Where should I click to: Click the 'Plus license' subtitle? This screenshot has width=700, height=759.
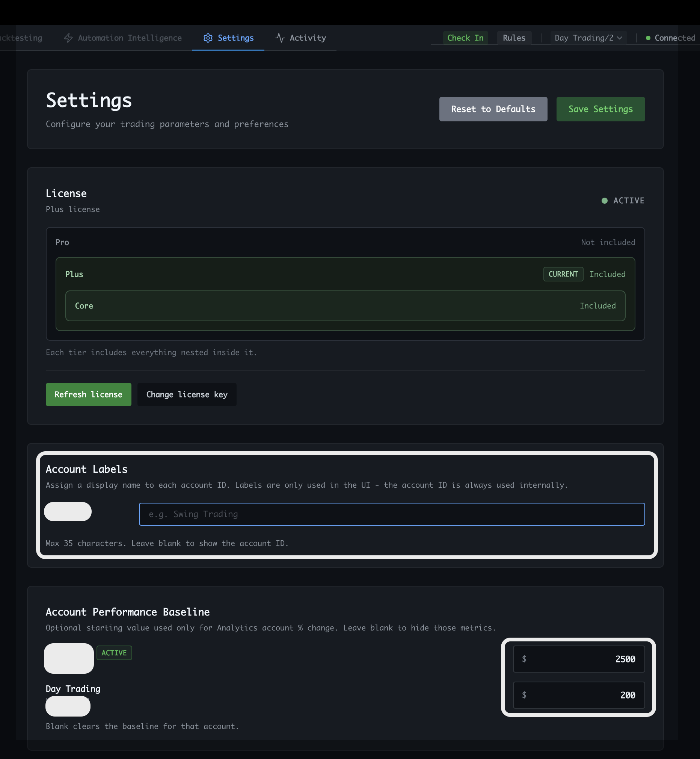(x=73, y=209)
